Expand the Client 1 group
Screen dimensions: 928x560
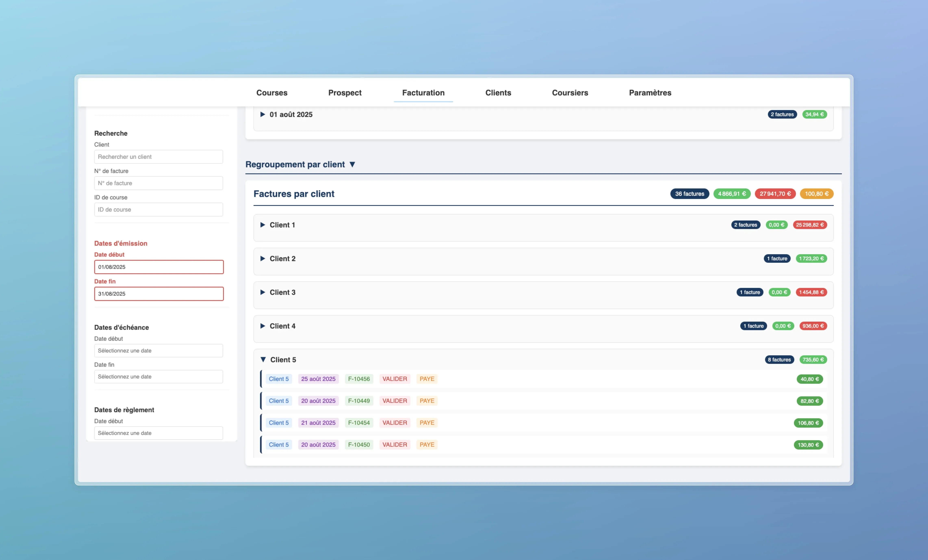click(x=262, y=225)
